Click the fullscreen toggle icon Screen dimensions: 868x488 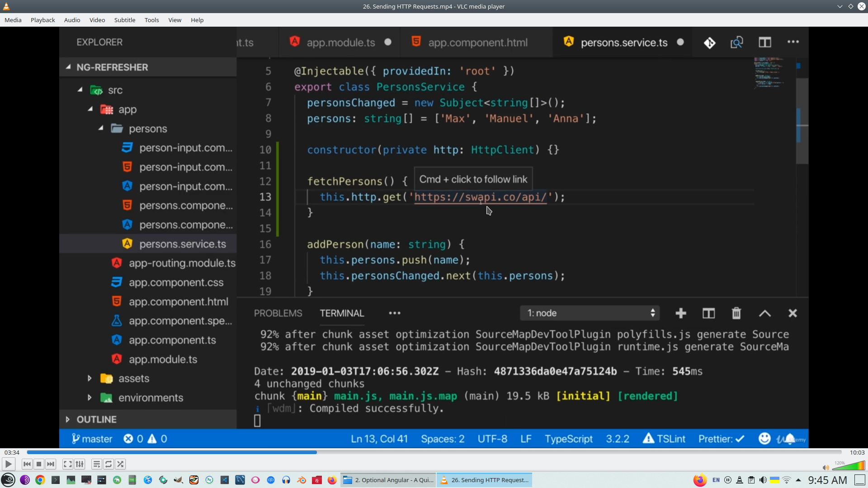[67, 464]
